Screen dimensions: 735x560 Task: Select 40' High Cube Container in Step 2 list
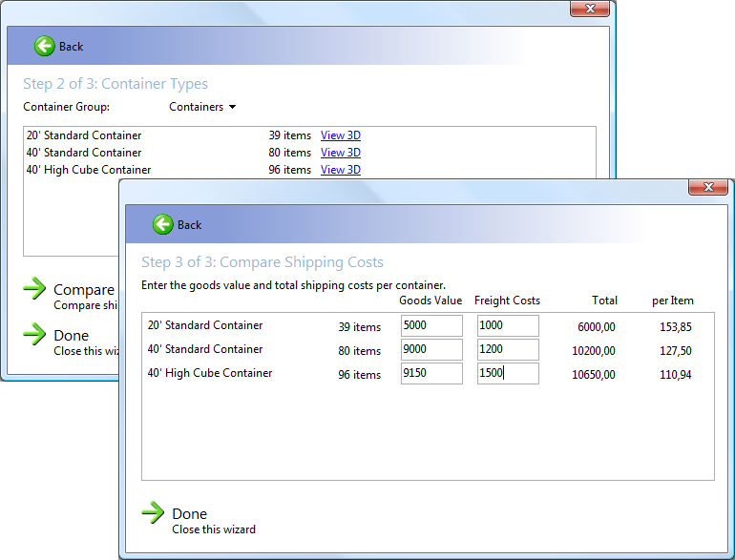point(89,170)
